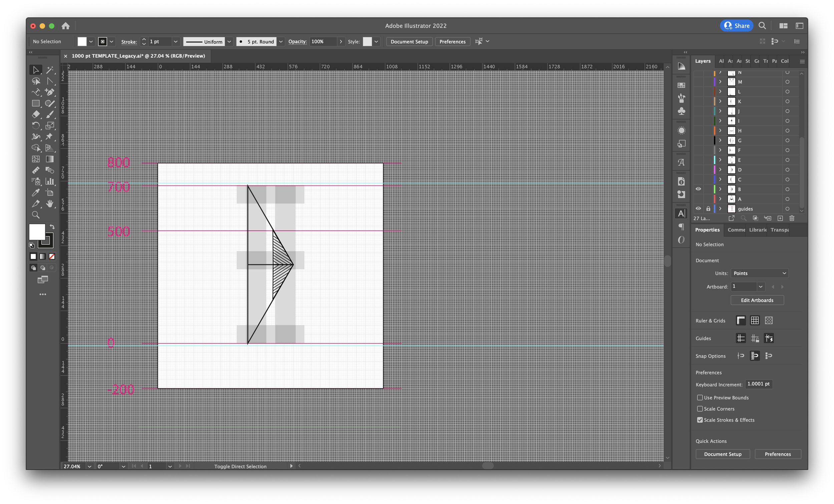The width and height of the screenshot is (834, 504).
Task: Swap fill and stroke colors
Action: pyautogui.click(x=52, y=227)
